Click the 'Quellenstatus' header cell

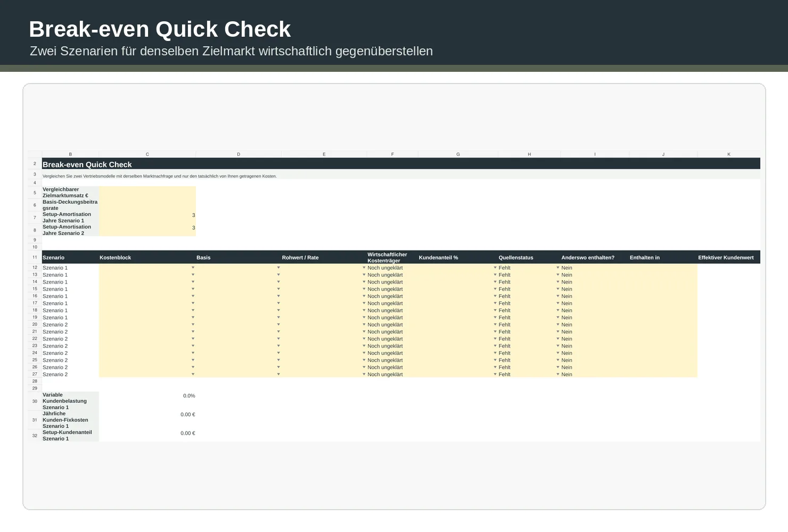(529, 257)
